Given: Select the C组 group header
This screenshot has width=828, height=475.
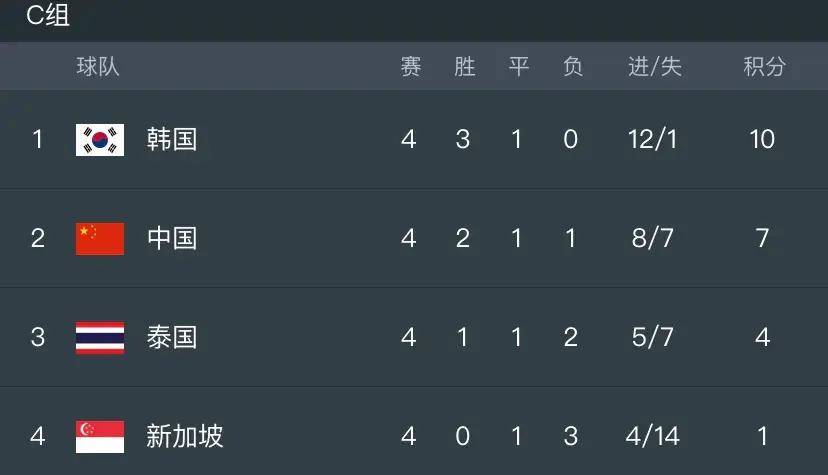Looking at the screenshot, I should tap(48, 15).
